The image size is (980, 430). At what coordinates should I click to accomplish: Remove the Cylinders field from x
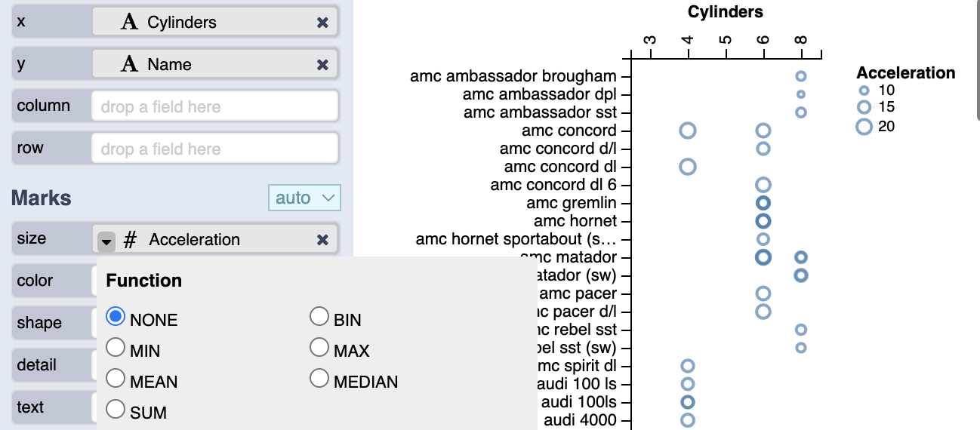tap(322, 23)
